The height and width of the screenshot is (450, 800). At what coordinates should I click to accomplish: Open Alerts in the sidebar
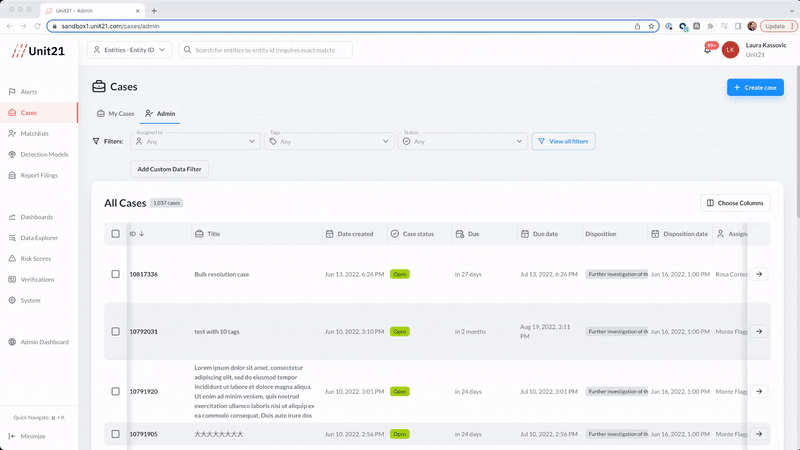tap(29, 92)
